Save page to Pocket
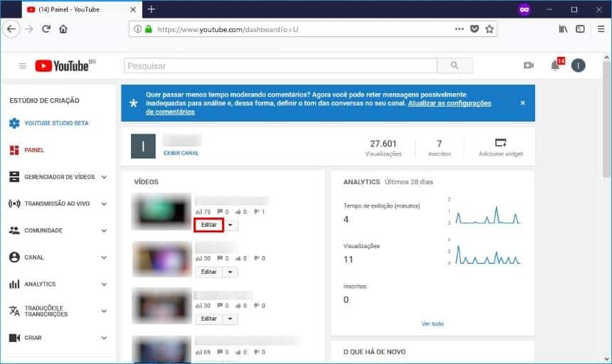Viewport: 612px width, 364px height. (x=474, y=29)
